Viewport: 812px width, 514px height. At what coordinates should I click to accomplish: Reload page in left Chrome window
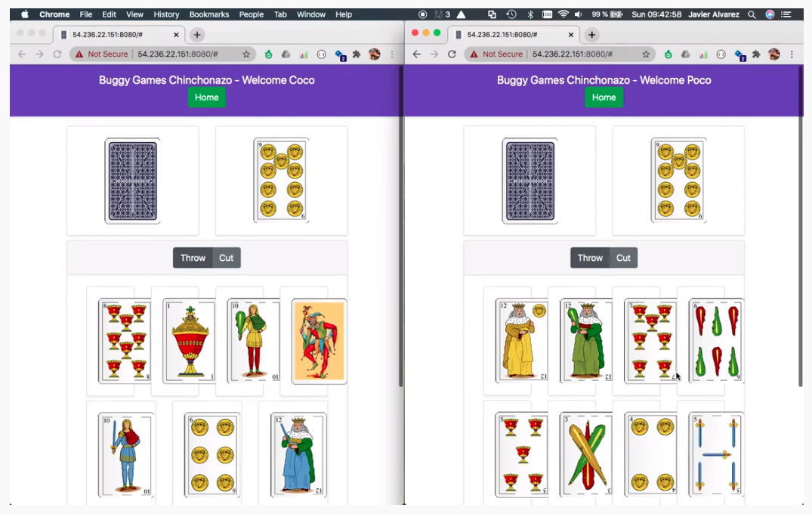tap(57, 54)
